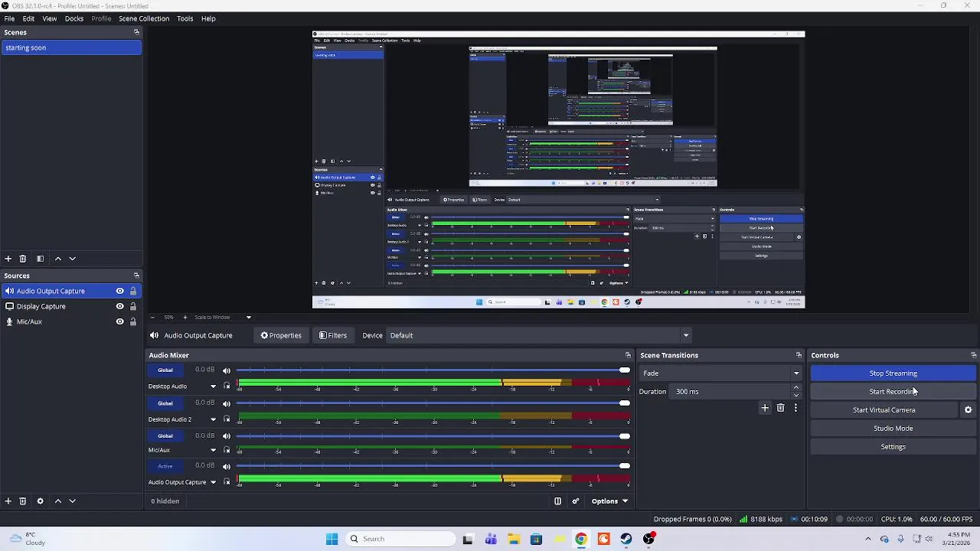Expand Audio Output Capture mixer options arrow
Screen dimensions: 980x551
tap(213, 482)
